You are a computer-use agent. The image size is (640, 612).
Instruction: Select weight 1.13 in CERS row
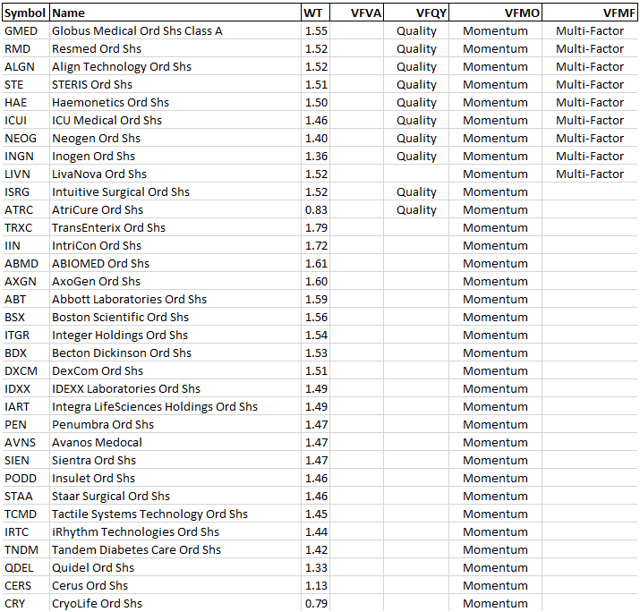click(316, 586)
